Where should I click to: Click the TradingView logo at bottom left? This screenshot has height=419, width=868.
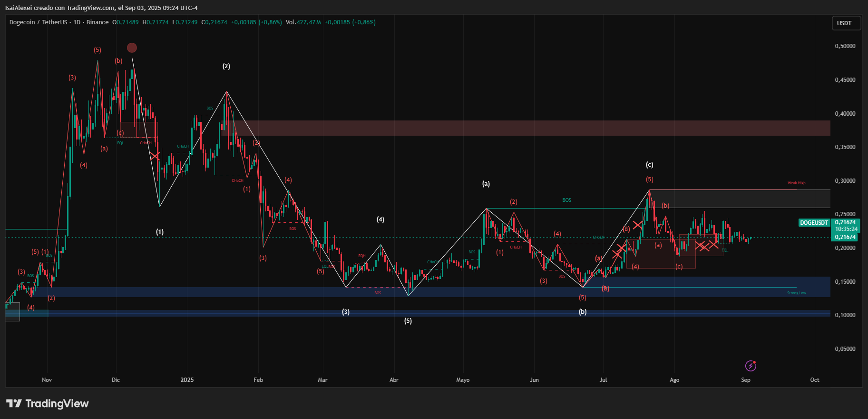point(48,404)
